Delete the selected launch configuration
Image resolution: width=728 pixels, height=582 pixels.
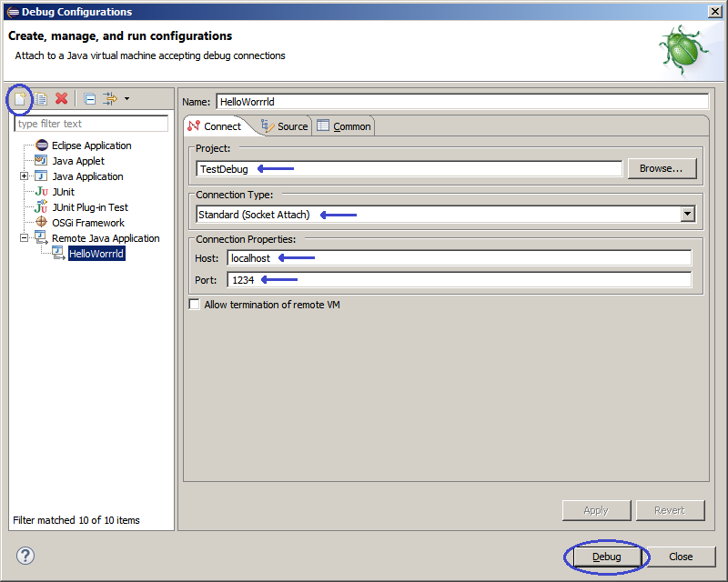[x=62, y=98]
